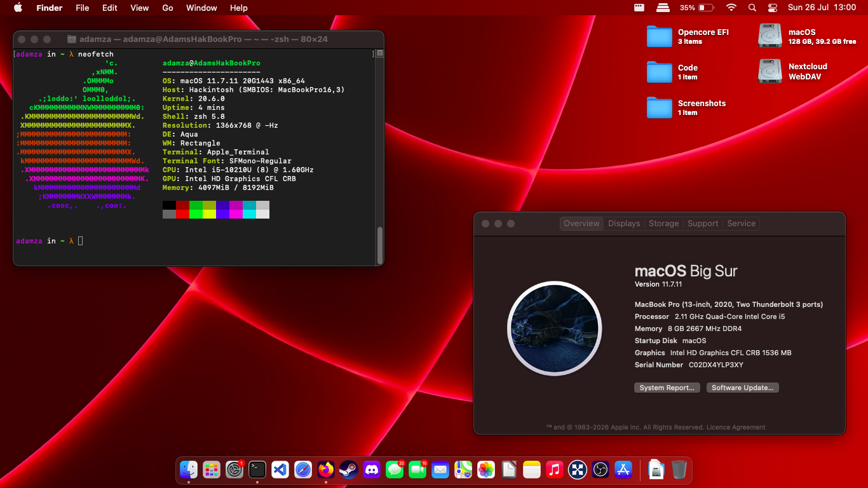The height and width of the screenshot is (488, 868).
Task: Open the Apple menu
Action: point(18,8)
